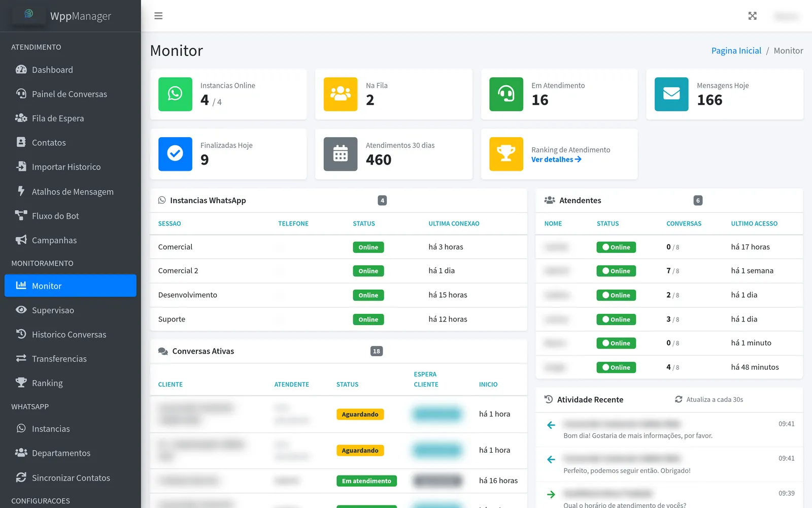The width and height of the screenshot is (812, 508).
Task: Click the green WhatsApp Instancias Online icon
Action: [x=175, y=94]
